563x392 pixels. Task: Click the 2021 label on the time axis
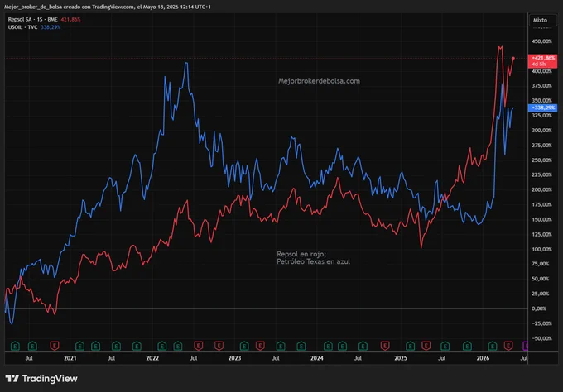tap(70, 358)
